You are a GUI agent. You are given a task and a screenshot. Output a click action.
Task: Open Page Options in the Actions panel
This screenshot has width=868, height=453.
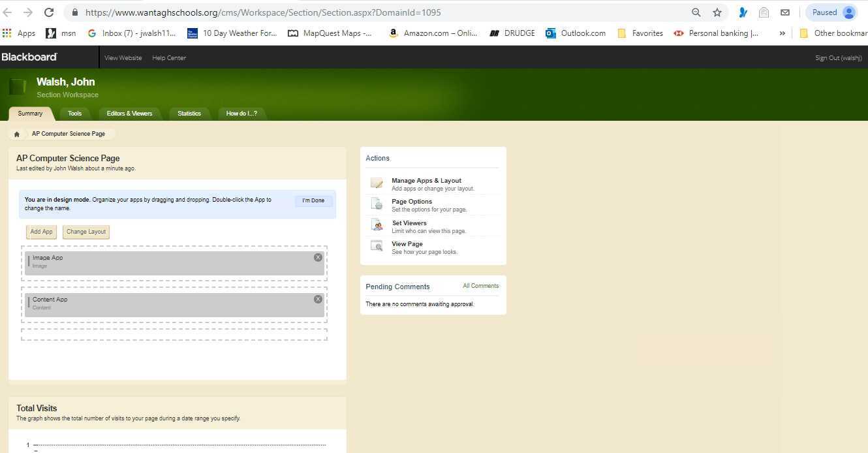coord(411,201)
